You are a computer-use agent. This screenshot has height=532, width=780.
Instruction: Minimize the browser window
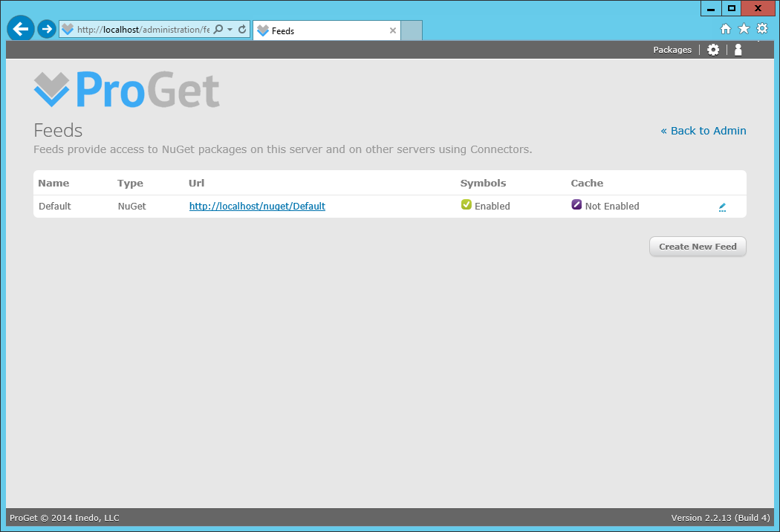click(x=711, y=8)
